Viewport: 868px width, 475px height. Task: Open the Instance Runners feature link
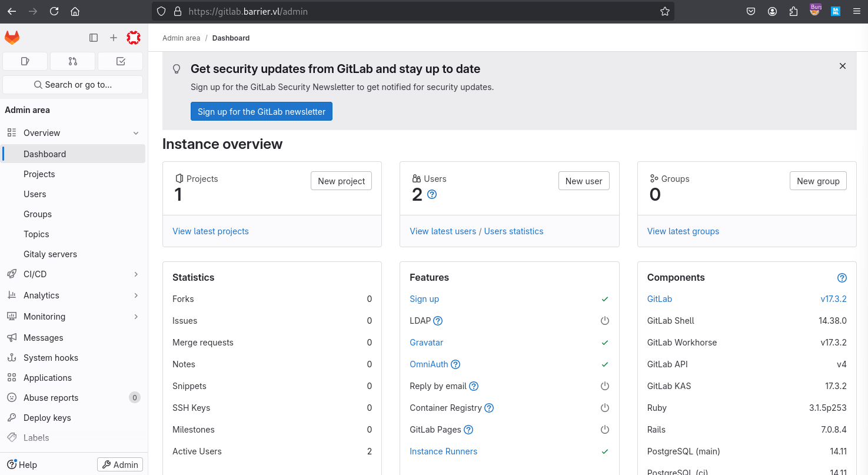pyautogui.click(x=443, y=451)
